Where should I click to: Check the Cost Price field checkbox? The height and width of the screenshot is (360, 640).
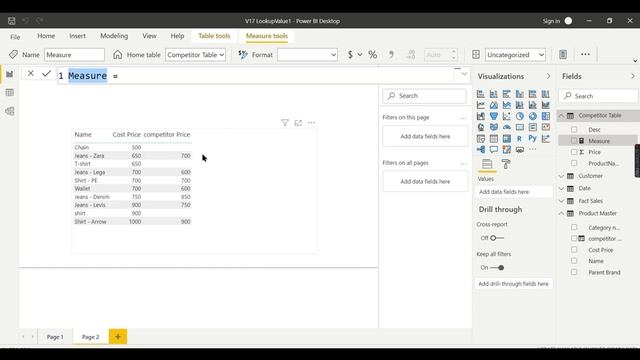pos(574,250)
